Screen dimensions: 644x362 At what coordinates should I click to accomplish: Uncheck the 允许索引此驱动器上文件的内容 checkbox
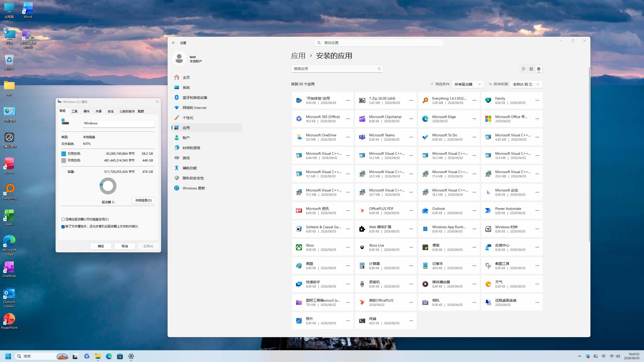tap(63, 227)
